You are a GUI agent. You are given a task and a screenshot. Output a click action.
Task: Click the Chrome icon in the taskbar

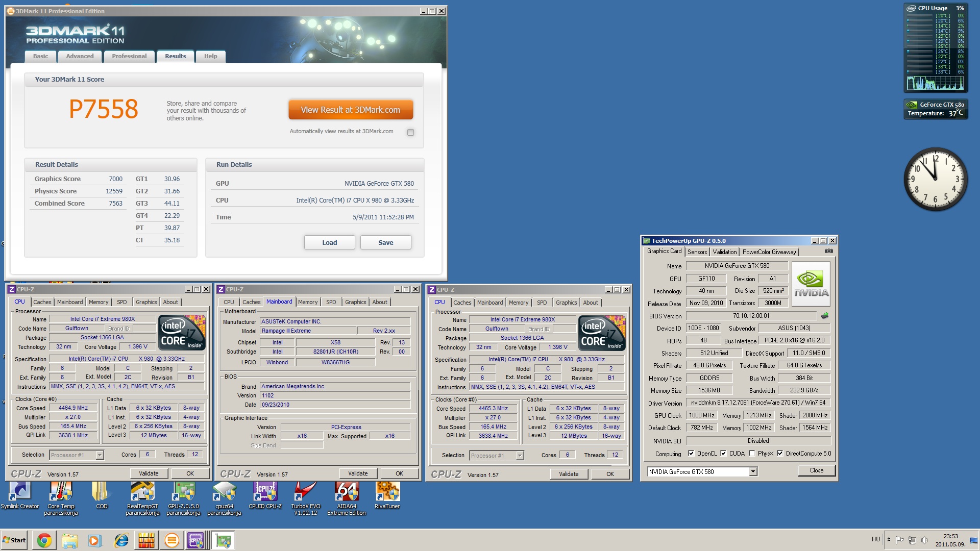point(44,540)
